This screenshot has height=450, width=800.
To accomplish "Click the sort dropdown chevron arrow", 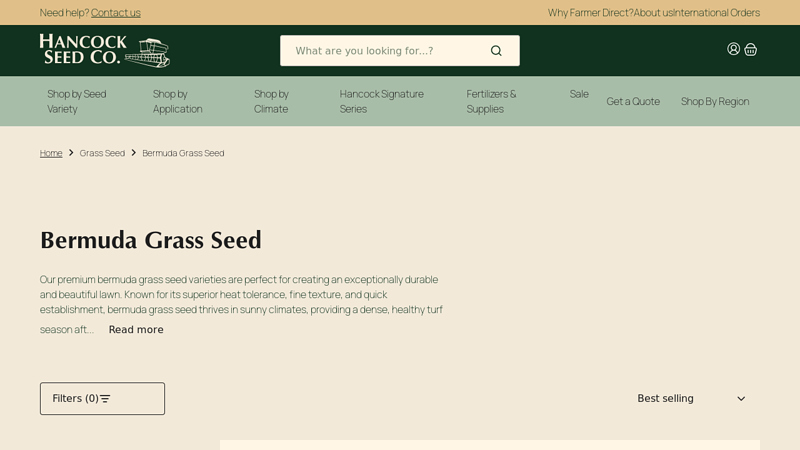I will pyautogui.click(x=741, y=399).
